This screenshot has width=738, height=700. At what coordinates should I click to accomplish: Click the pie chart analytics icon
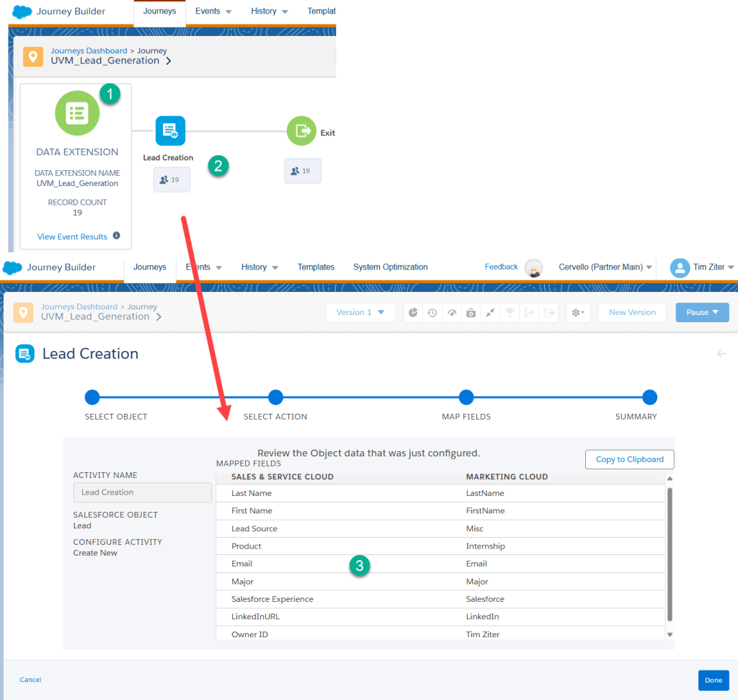[413, 313]
